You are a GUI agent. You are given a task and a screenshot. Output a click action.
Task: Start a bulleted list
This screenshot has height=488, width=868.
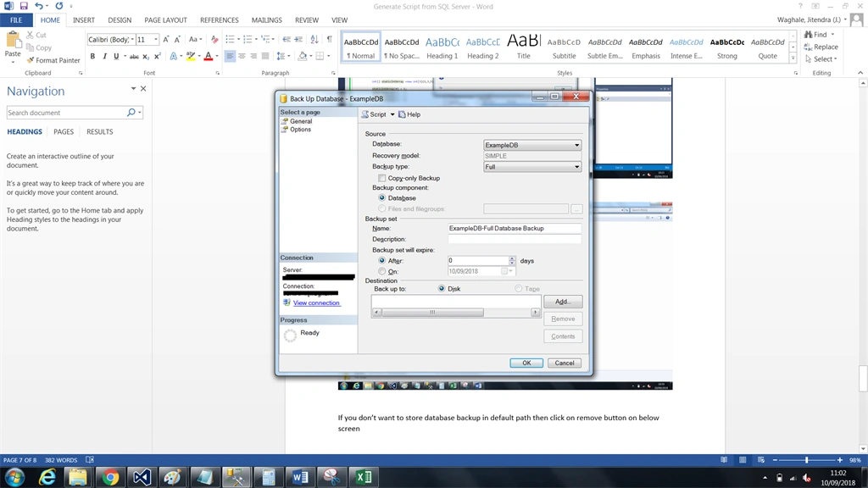point(231,39)
